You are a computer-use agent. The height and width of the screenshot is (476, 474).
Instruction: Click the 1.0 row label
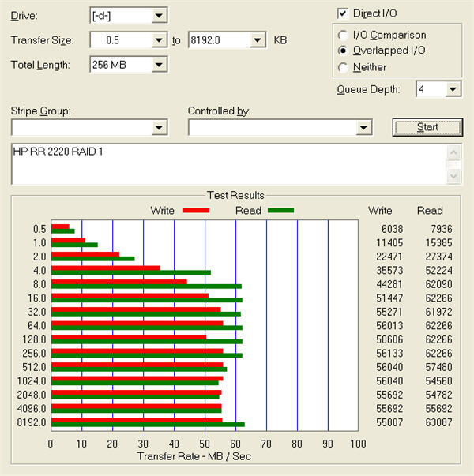click(39, 243)
